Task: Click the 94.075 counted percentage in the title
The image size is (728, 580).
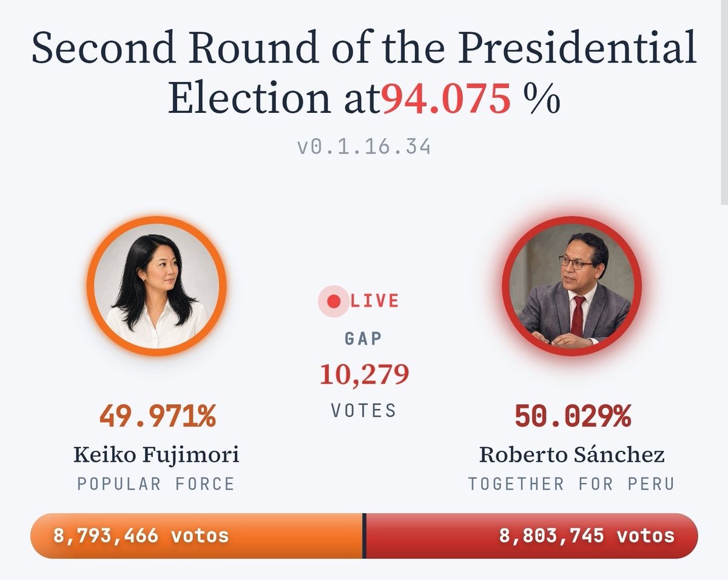Action: pyautogui.click(x=447, y=99)
